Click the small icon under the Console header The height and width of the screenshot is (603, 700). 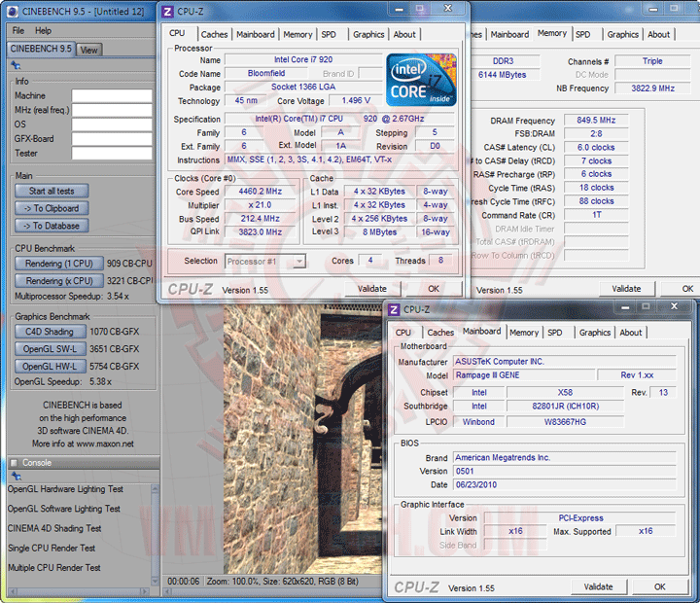coord(16,477)
